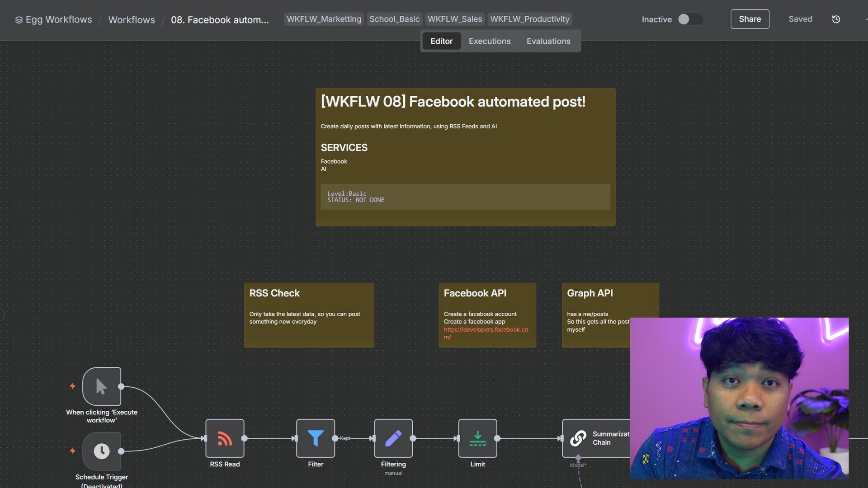Click the School_Basic tag
This screenshot has height=488, width=868.
tap(394, 19)
